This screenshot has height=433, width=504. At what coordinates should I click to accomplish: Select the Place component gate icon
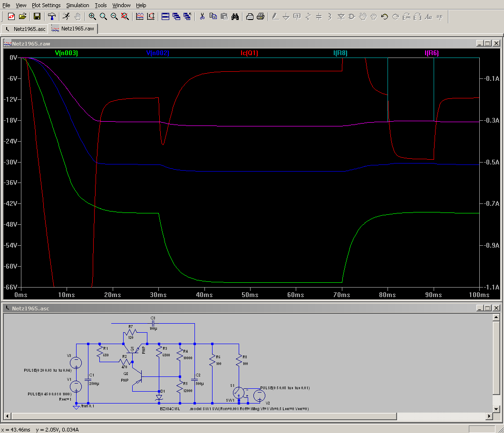tap(352, 16)
